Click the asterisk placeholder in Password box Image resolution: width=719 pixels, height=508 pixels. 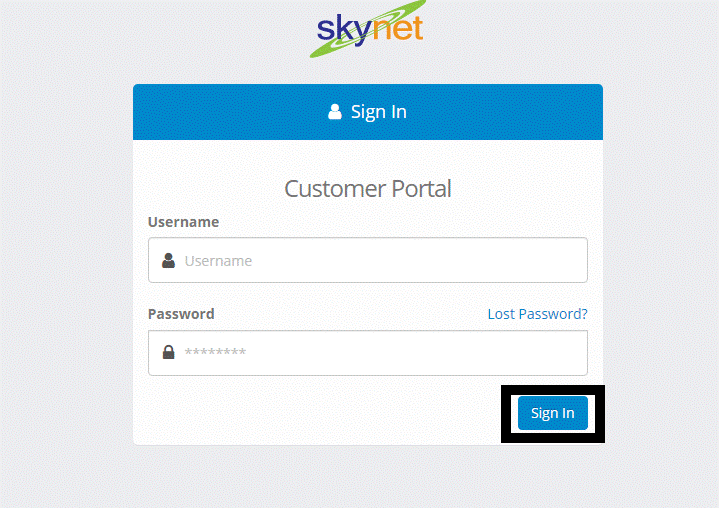(x=215, y=352)
